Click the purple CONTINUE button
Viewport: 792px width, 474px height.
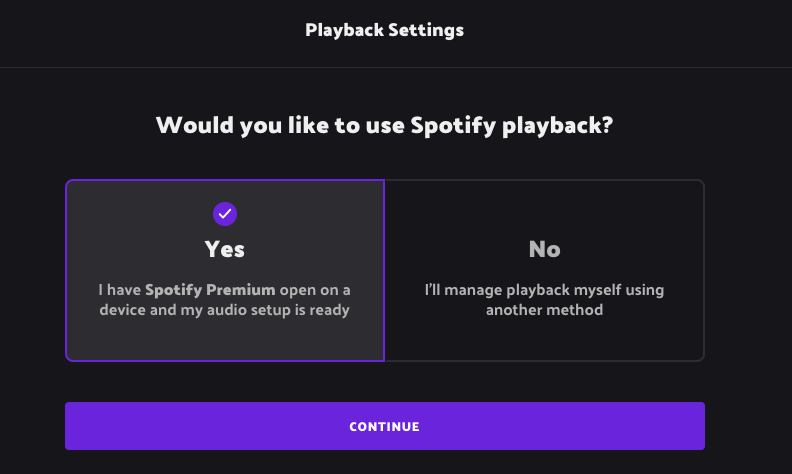(x=385, y=426)
